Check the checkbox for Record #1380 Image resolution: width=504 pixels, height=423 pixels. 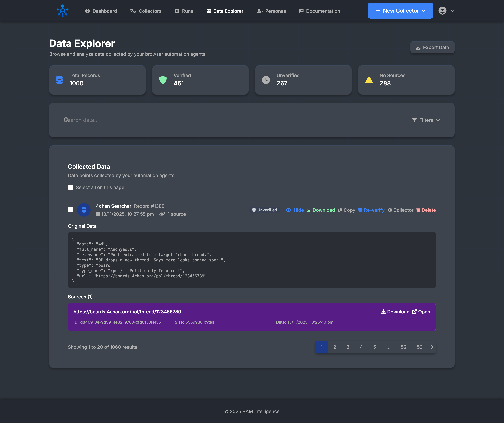pos(70,210)
